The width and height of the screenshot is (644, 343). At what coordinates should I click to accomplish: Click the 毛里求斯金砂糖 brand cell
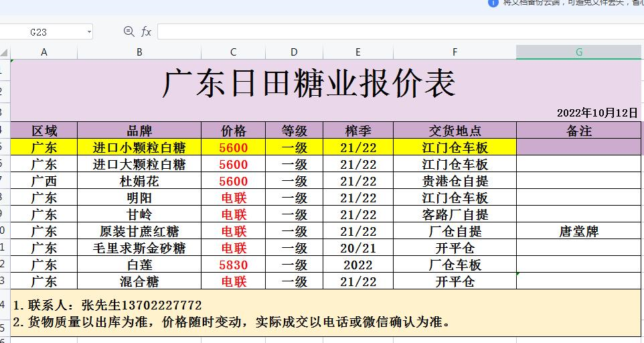139,248
